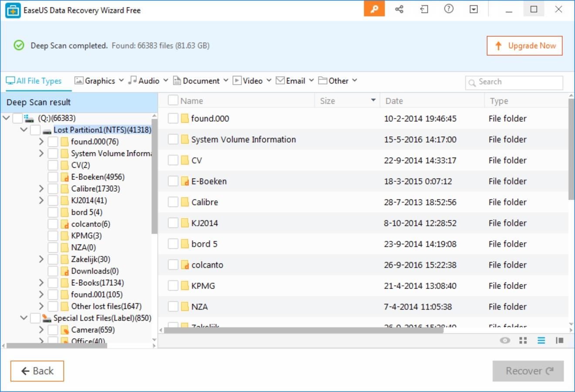Screen dimensions: 575x392
Task: Click the Lost Partition1 disk icon
Action: click(x=47, y=130)
